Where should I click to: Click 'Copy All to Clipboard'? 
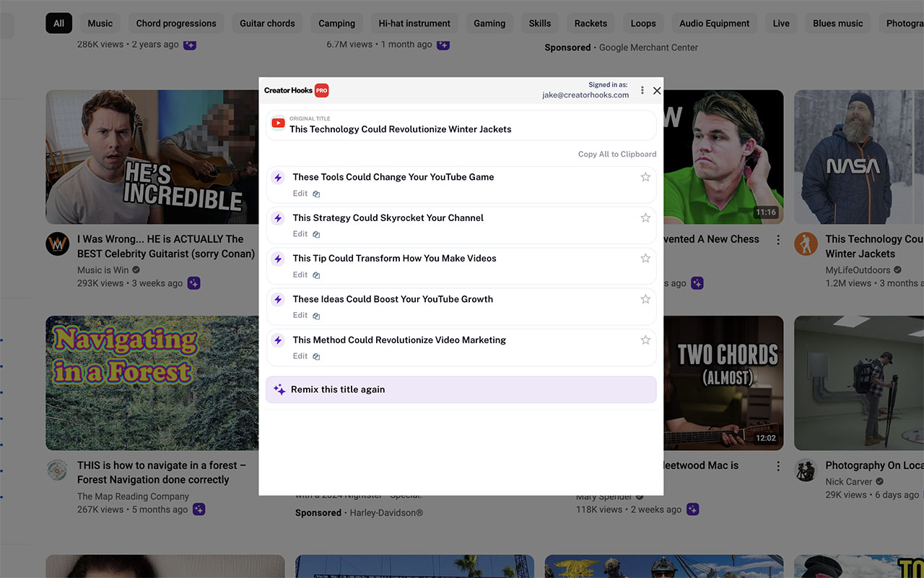(x=617, y=154)
